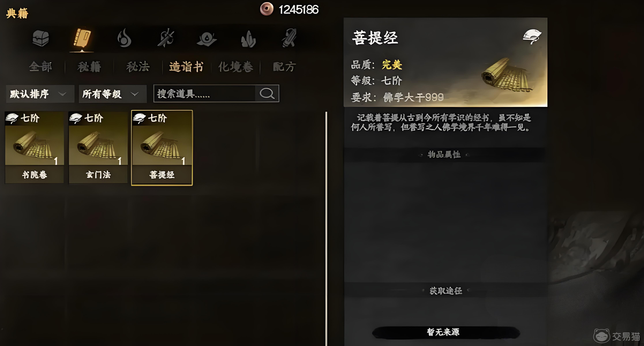Viewport: 644px width, 346px height.
Task: Click the fan icon in 菩提经 details
Action: click(532, 37)
